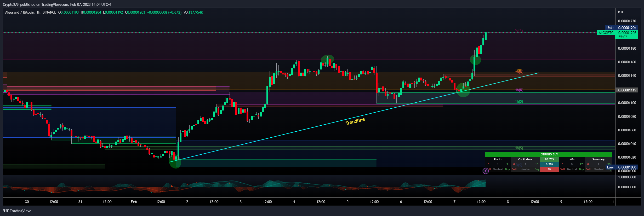This screenshot has height=216, width=644.
Task: Click the close value C0.00001203 in header
Action: (135, 12)
